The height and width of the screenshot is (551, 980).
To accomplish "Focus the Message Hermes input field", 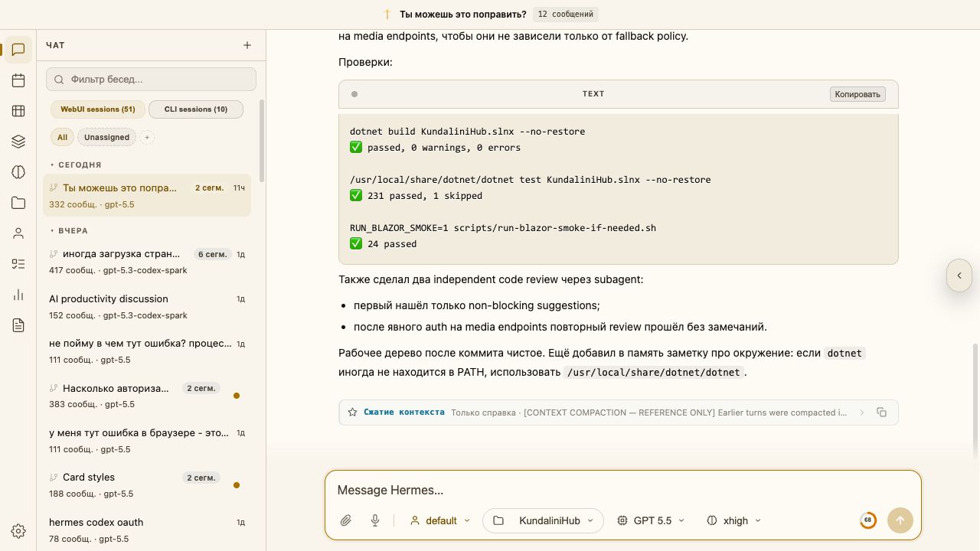I will click(x=622, y=490).
